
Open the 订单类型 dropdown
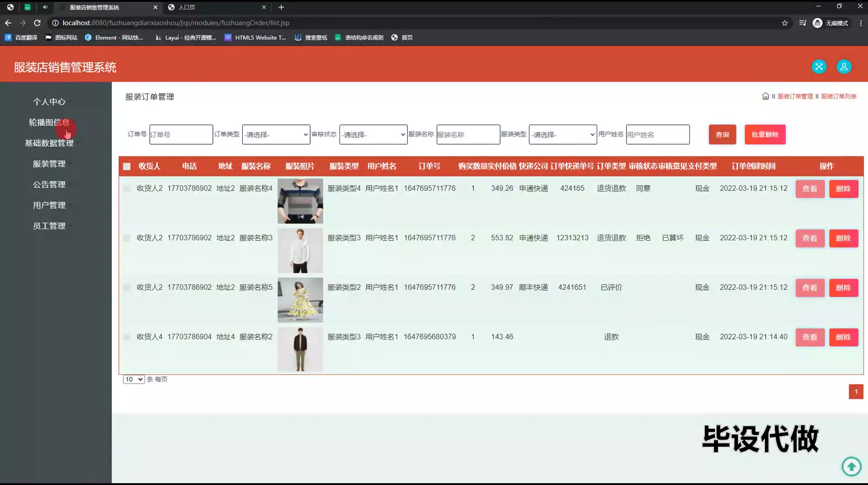click(276, 134)
